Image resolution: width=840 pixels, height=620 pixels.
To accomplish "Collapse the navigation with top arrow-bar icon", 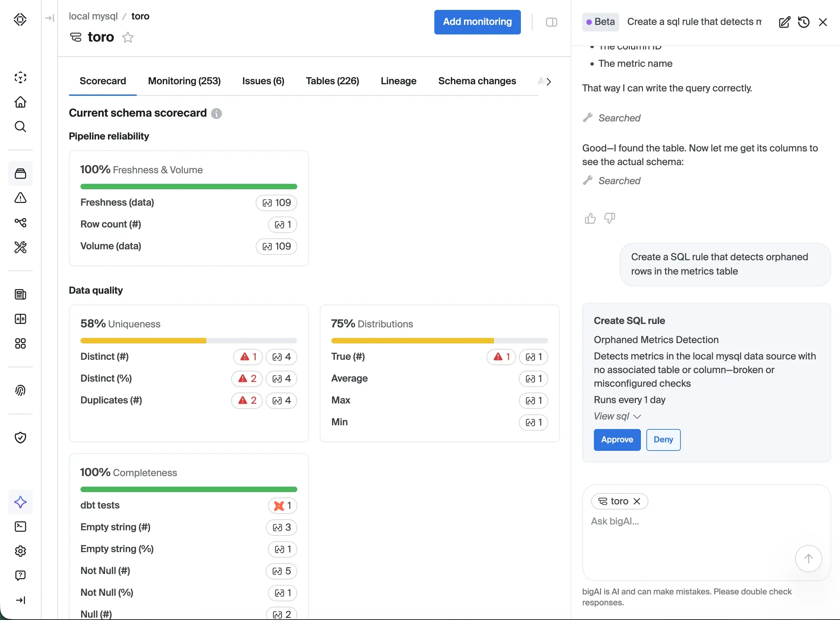I will click(x=49, y=18).
